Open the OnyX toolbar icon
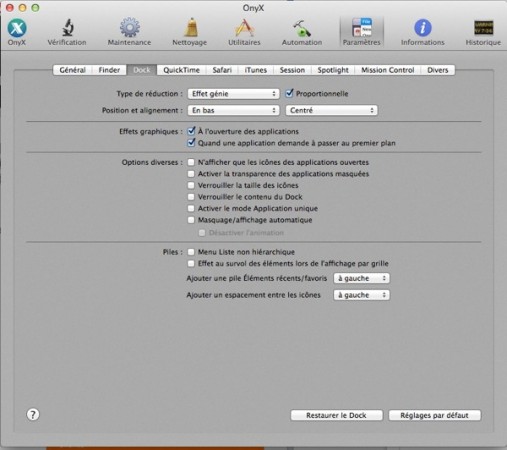The height and width of the screenshot is (450, 507). click(17, 32)
